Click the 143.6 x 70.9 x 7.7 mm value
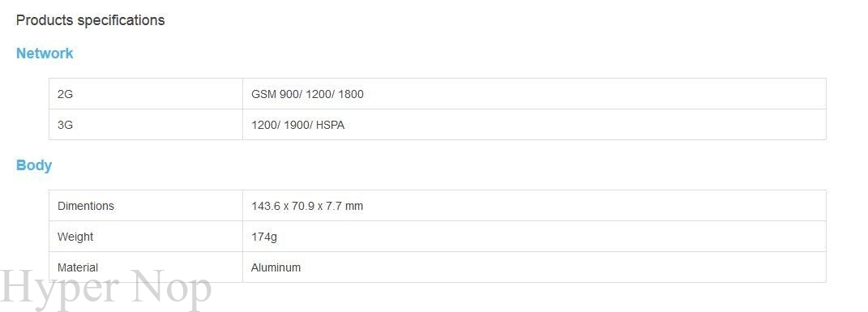The width and height of the screenshot is (868, 312). pyautogui.click(x=307, y=206)
